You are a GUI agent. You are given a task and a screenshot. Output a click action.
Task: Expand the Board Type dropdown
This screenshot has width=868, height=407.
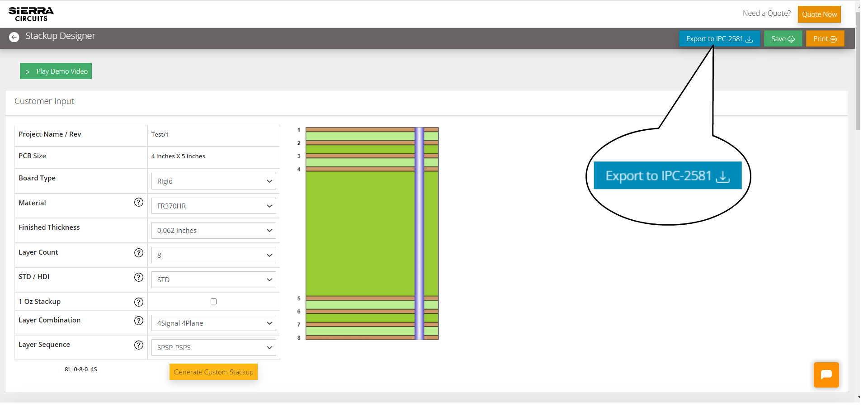tap(213, 181)
